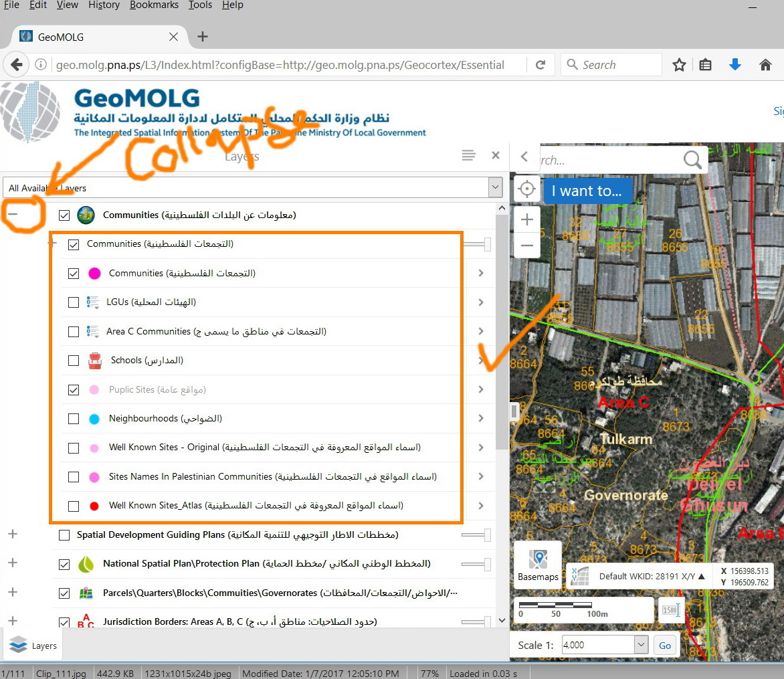The image size is (784, 679).
Task: Enable the LGUs layer checkbox
Action: click(x=74, y=302)
